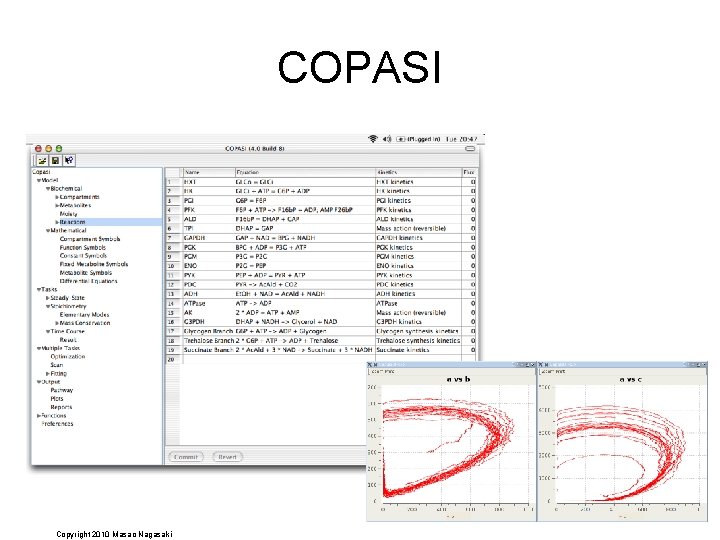The image size is (720, 540).
Task: Collapse the Output tree node
Action: (39, 382)
